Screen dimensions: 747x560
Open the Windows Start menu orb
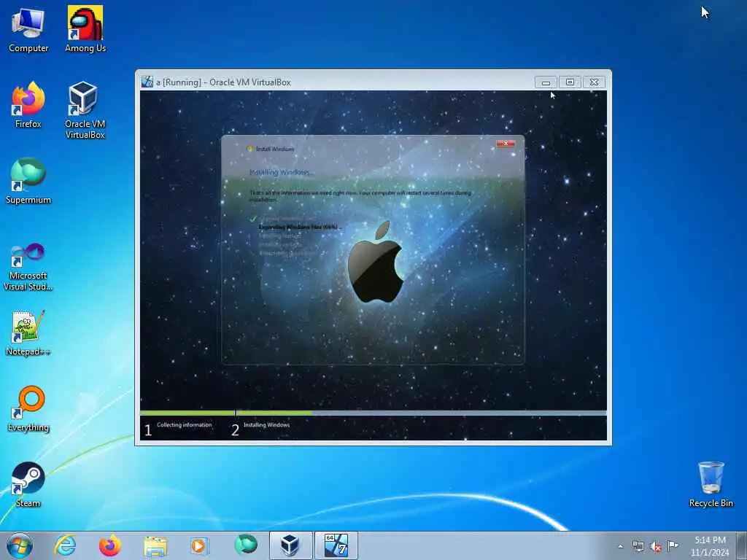(20, 545)
